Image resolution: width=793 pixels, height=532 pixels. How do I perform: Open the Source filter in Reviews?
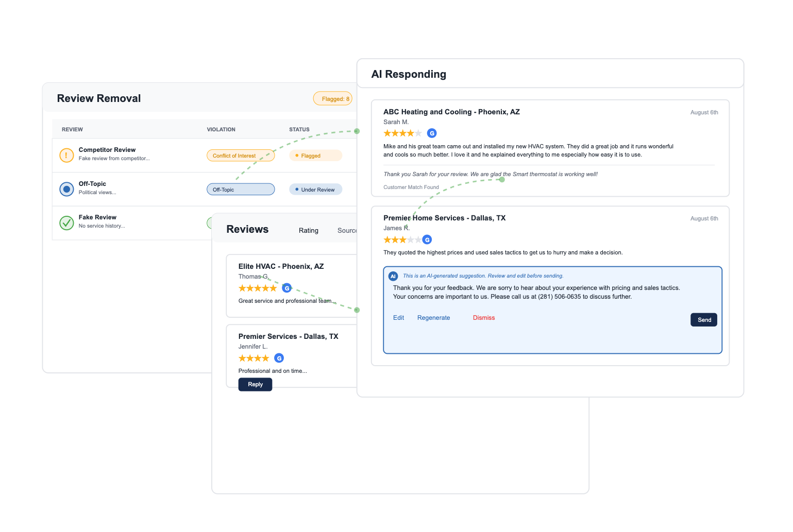coord(347,231)
